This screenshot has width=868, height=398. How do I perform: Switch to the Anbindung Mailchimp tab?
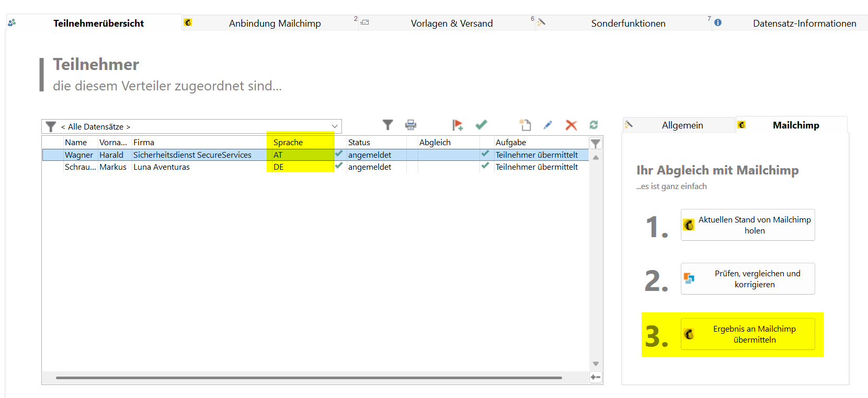click(275, 24)
